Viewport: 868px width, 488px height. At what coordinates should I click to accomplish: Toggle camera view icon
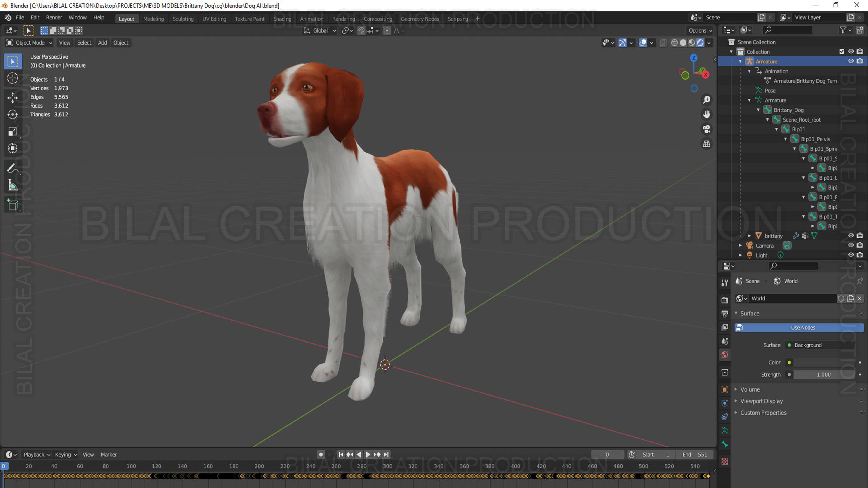[x=706, y=129]
